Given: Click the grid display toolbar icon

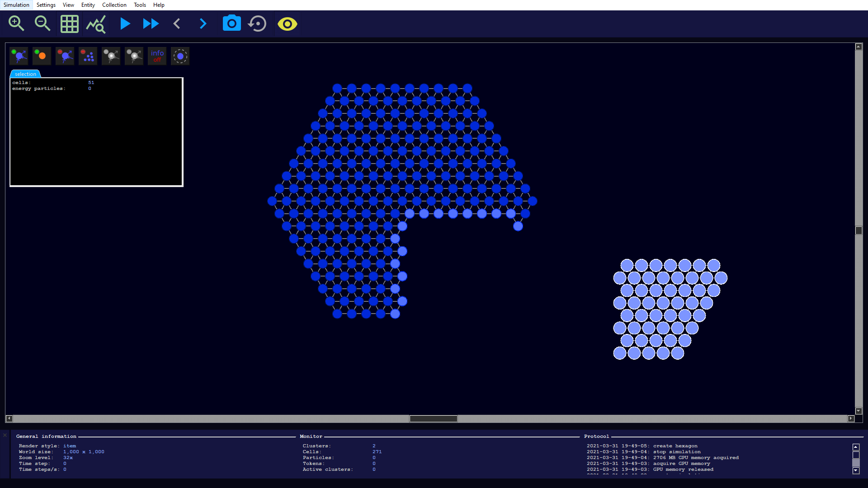Looking at the screenshot, I should [69, 23].
